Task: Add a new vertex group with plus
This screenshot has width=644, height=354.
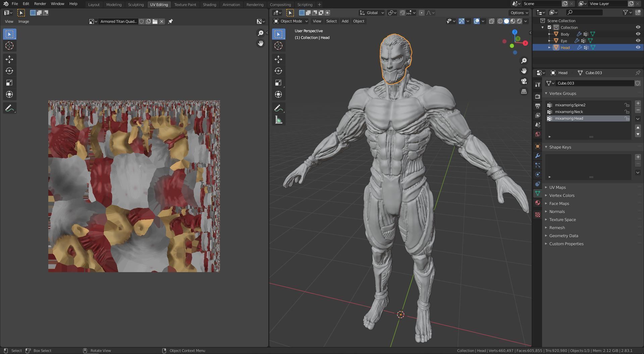Action: [x=638, y=103]
